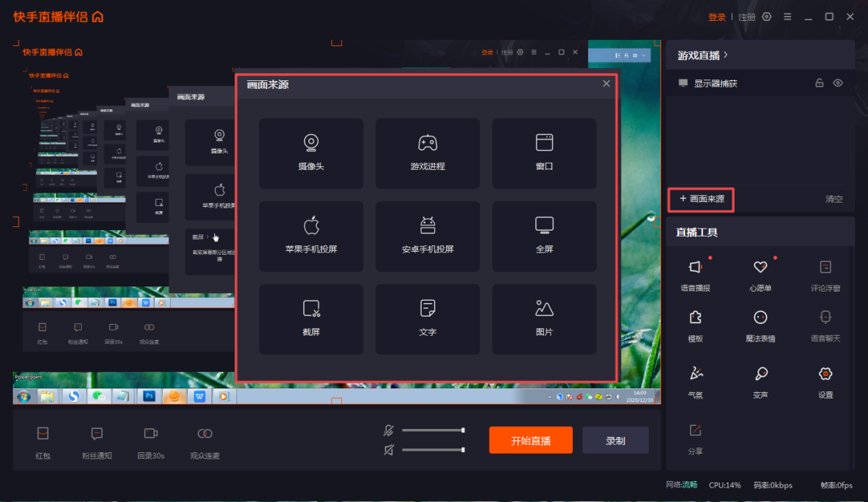Toggle lock on 显示器捕获 source
868x502 pixels.
click(x=820, y=83)
